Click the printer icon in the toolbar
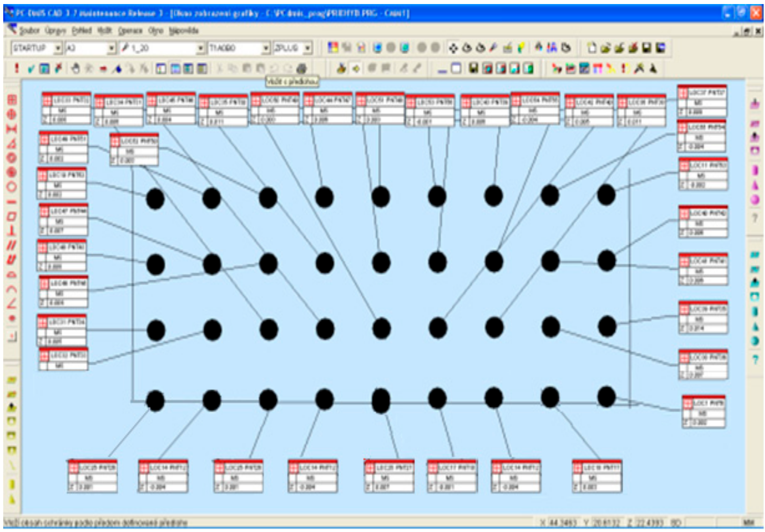Image resolution: width=765 pixels, height=532 pixels. tap(302, 69)
